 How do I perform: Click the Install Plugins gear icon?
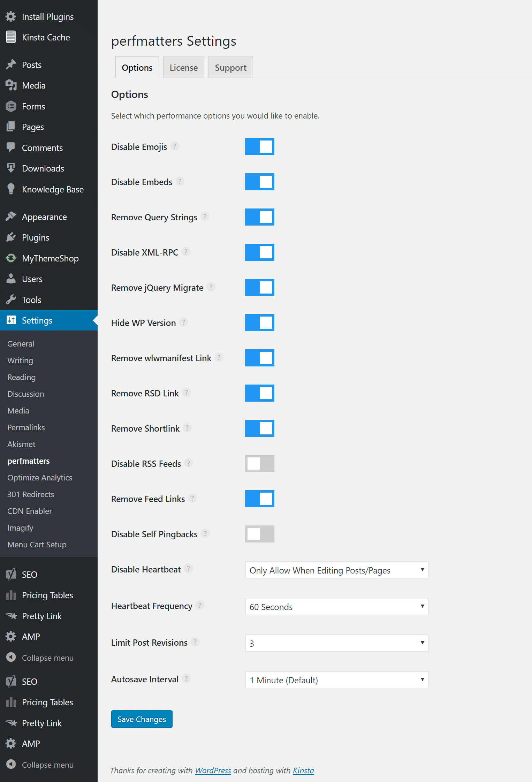11,16
